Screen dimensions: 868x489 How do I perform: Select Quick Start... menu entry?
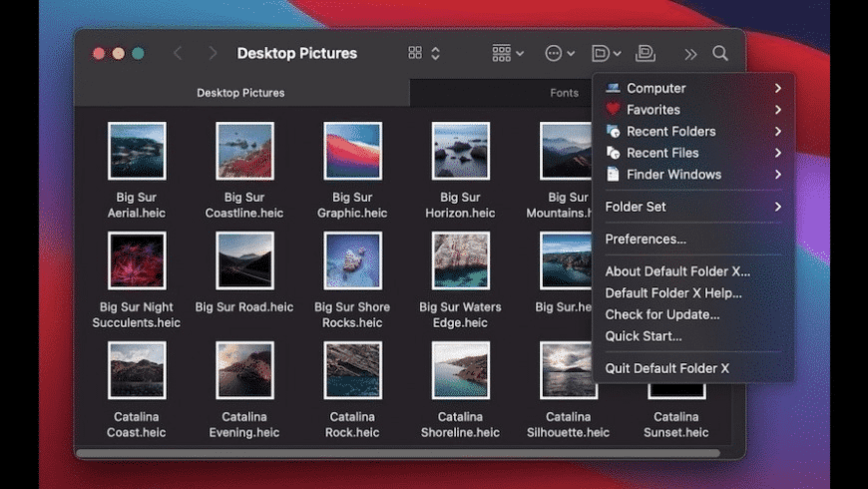[x=693, y=336]
